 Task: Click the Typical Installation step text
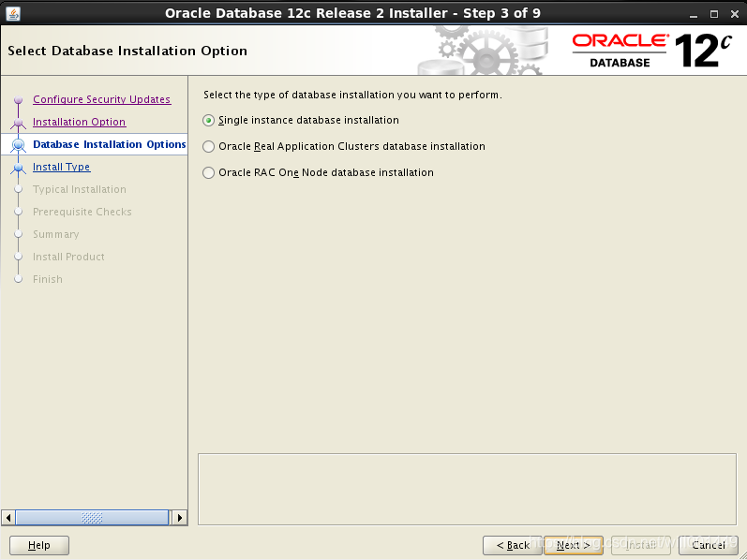click(80, 189)
